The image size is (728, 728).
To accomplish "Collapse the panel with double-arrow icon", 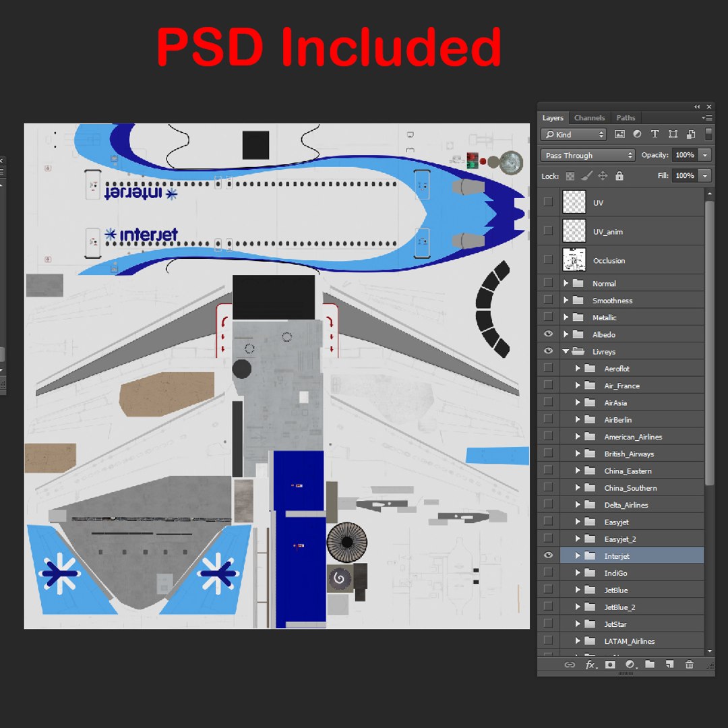I will [x=697, y=107].
